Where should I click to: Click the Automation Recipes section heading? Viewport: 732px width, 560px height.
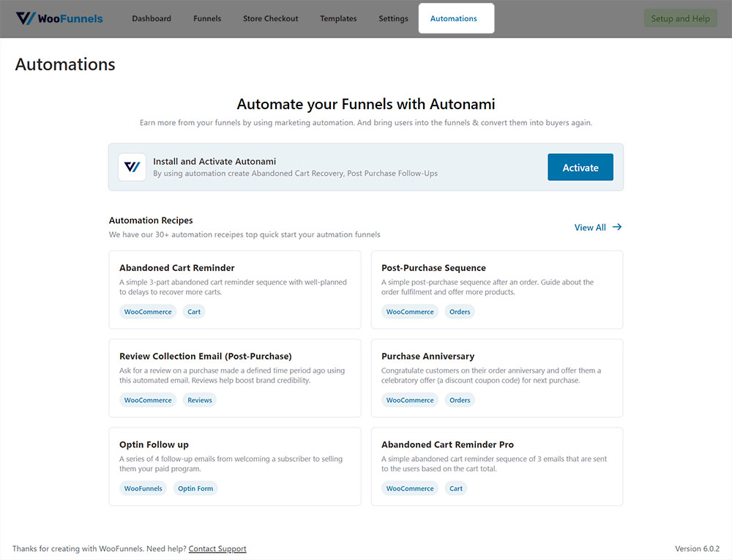pyautogui.click(x=151, y=220)
